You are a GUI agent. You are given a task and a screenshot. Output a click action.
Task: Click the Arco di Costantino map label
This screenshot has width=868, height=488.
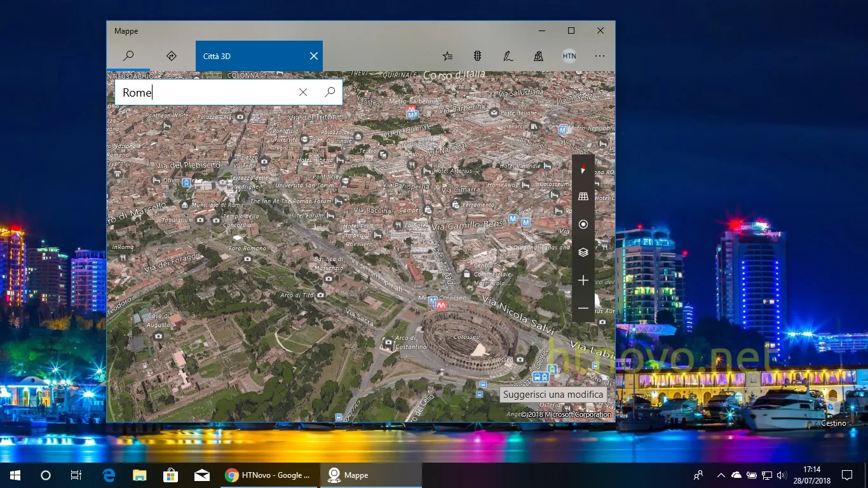pos(411,342)
